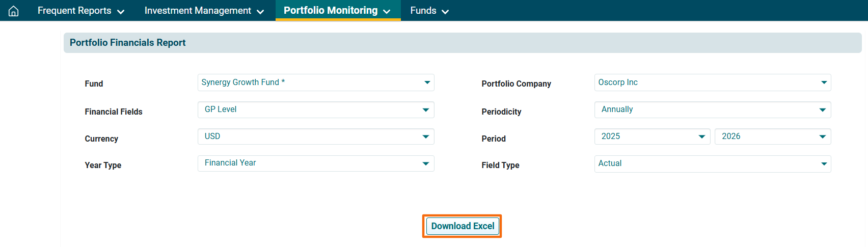Click the Portfolio Financials Report header
Image resolution: width=868 pixels, height=247 pixels.
pyautogui.click(x=127, y=43)
